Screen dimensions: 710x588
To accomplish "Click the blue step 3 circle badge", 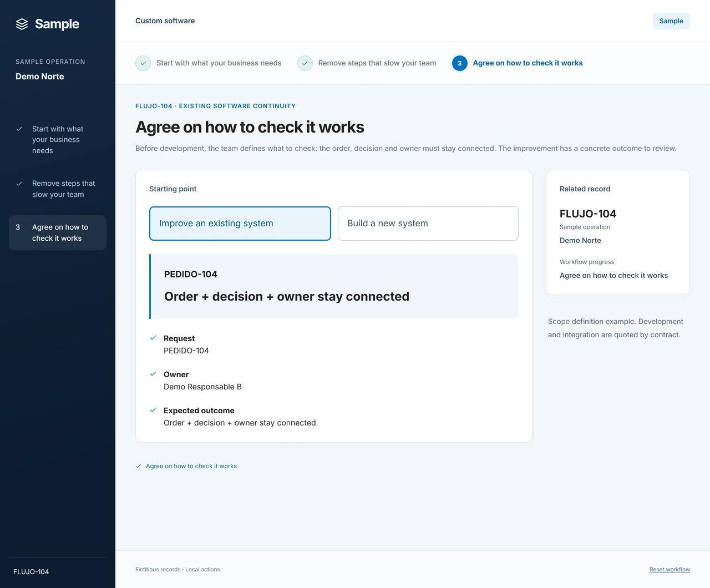I will tap(459, 63).
